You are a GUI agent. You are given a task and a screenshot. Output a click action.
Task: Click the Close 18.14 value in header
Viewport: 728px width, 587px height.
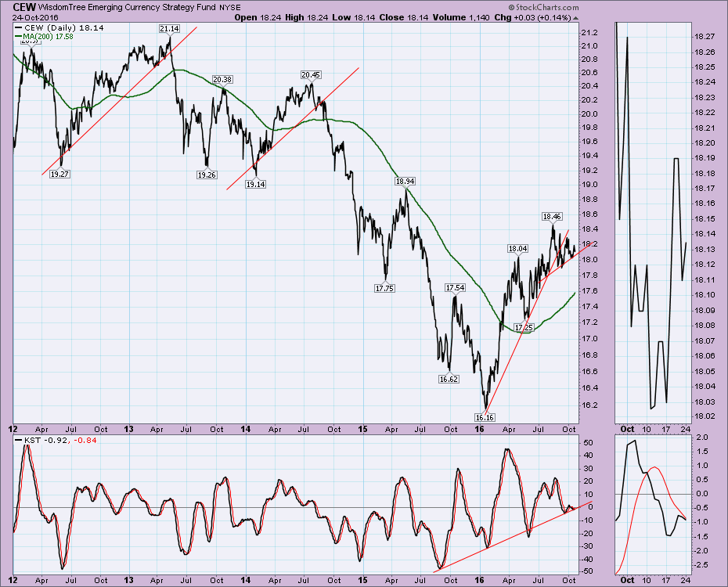pyautogui.click(x=404, y=18)
